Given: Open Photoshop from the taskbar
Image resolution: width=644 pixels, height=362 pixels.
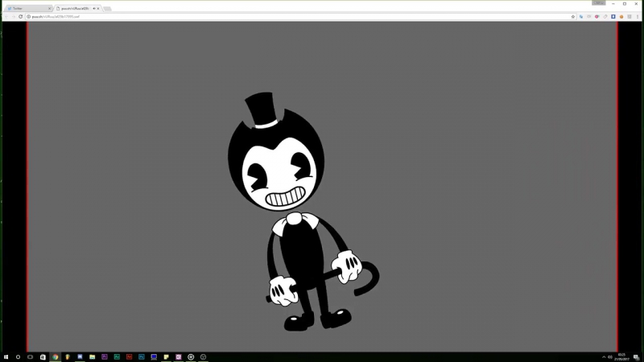Looking at the screenshot, I should (142, 357).
